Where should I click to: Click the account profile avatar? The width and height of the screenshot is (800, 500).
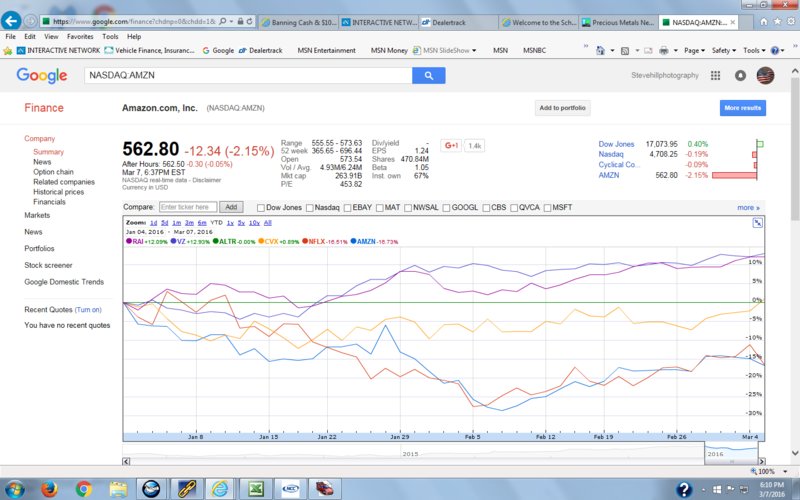click(x=765, y=76)
